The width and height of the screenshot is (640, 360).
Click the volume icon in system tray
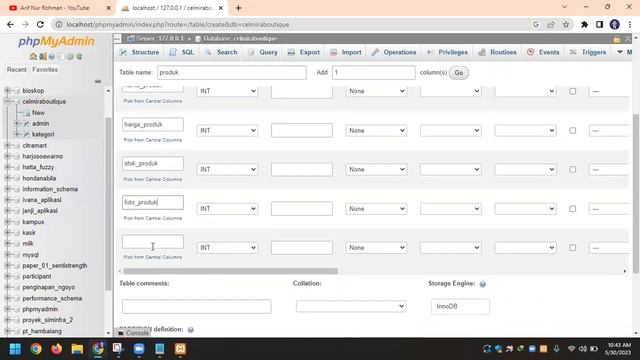coord(583,349)
